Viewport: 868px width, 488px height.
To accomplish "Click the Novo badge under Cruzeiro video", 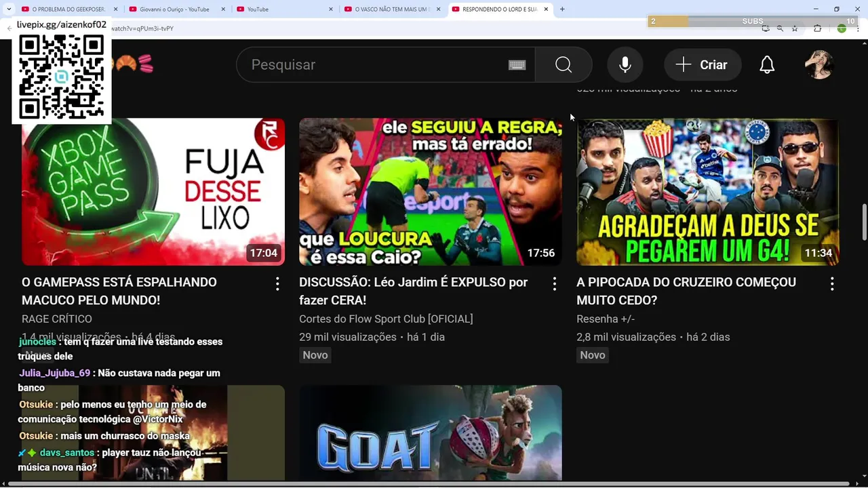I will tap(593, 355).
